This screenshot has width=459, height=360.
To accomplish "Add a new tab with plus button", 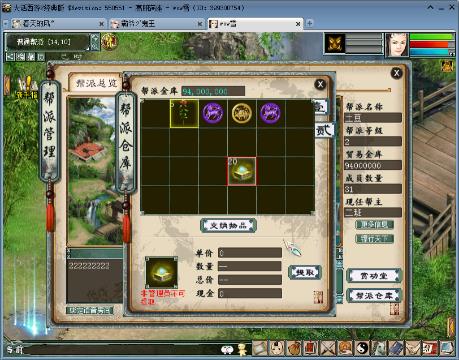I will (x=310, y=23).
